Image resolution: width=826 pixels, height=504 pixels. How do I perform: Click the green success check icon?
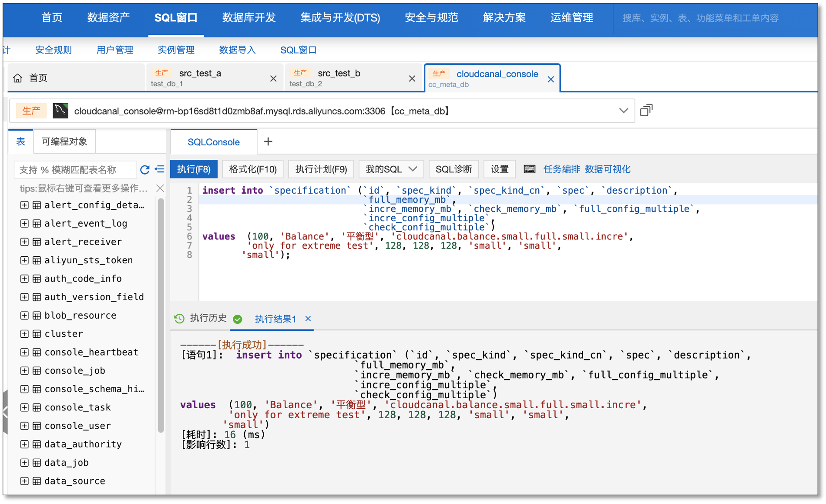coord(238,319)
